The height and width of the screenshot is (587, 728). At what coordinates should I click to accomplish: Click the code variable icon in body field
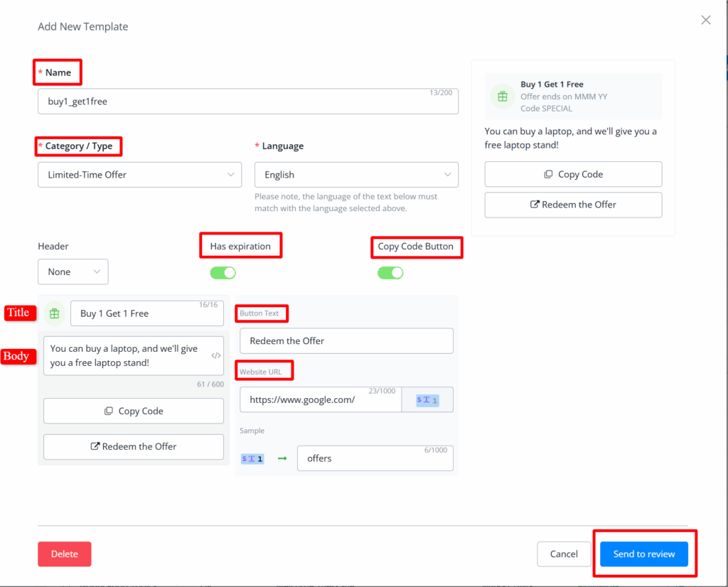pyautogui.click(x=216, y=355)
